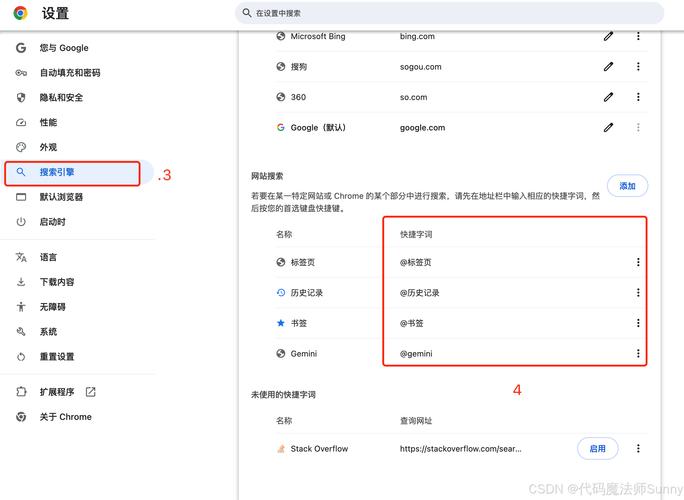
Task: Open 系统 settings section
Action: coord(48,332)
